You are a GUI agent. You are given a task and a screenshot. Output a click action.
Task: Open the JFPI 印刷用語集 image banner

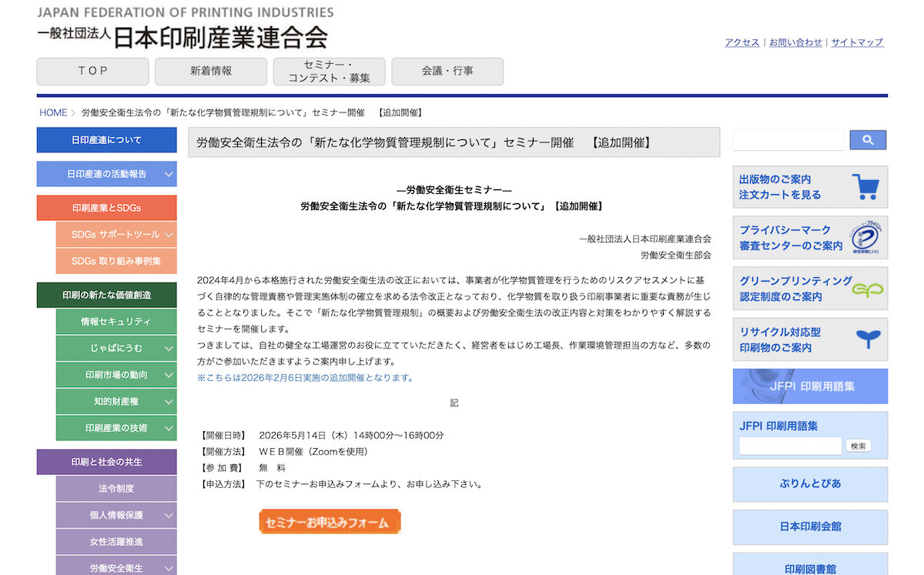click(x=810, y=386)
